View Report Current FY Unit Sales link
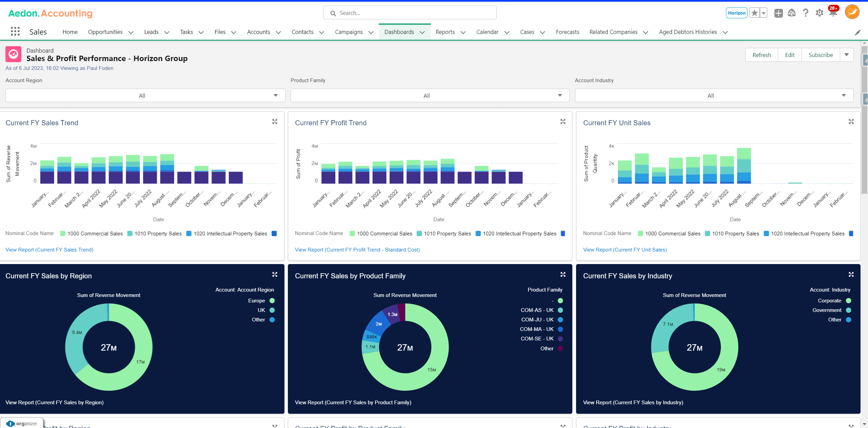Screen dimensions: 868x428 click(x=625, y=249)
